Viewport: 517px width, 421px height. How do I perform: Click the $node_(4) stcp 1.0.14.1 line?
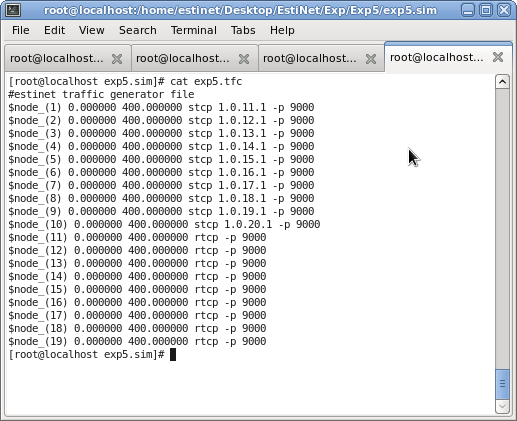coord(161,147)
